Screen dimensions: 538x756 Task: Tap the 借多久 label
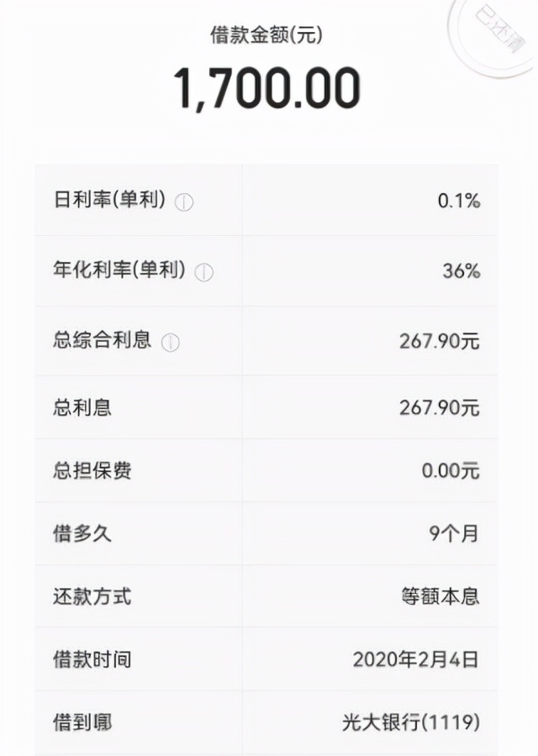pos(82,533)
